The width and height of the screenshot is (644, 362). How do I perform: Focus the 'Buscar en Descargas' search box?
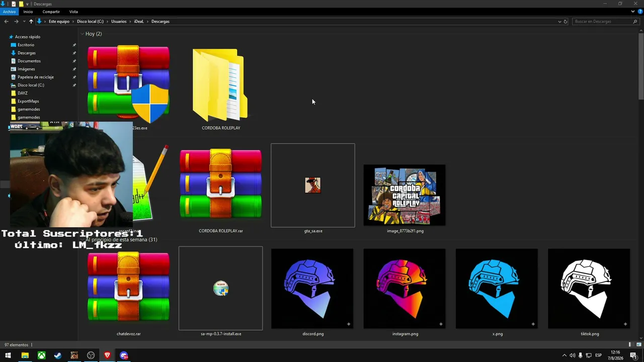pos(605,22)
